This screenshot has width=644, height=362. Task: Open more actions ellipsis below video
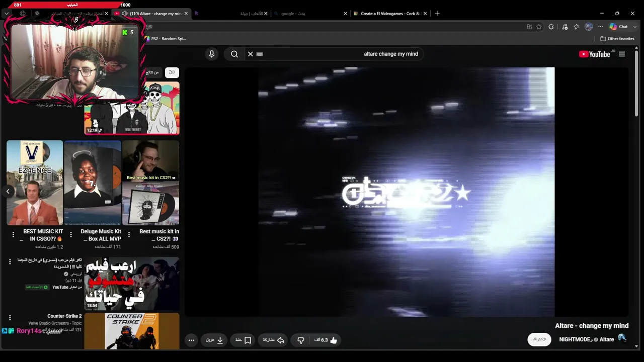point(191,340)
